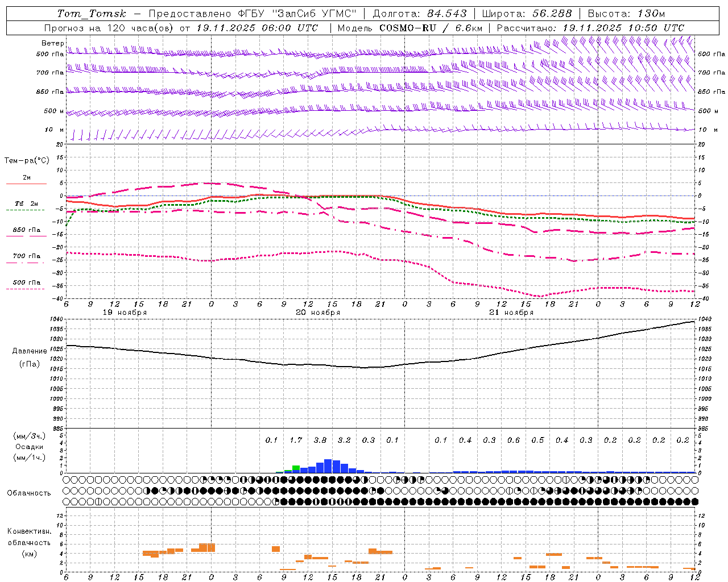
Task: Click the 'Ветер' wind panel label
Action: click(x=53, y=43)
